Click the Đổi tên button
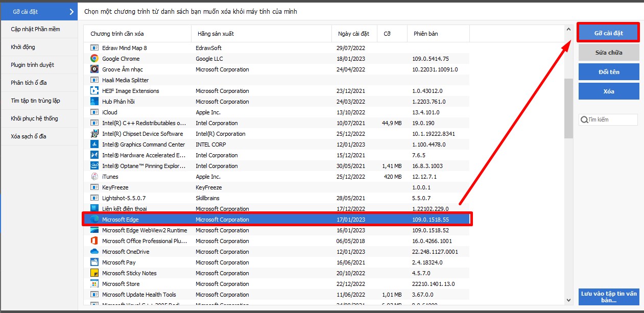This screenshot has width=644, height=313. point(608,72)
